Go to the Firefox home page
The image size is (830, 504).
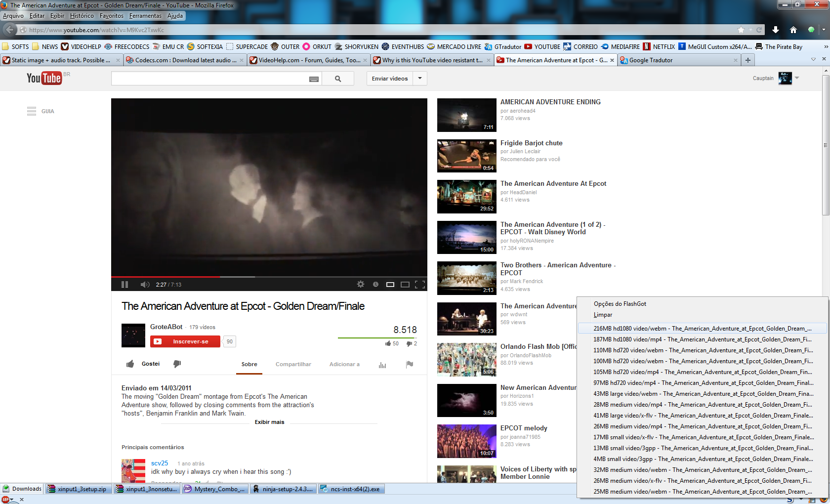(x=793, y=30)
